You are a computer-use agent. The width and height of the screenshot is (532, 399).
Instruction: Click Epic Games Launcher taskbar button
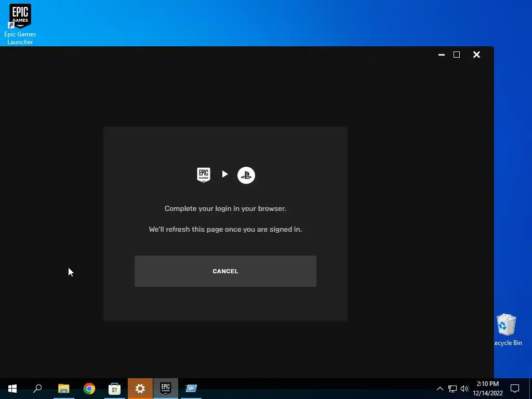point(166,389)
